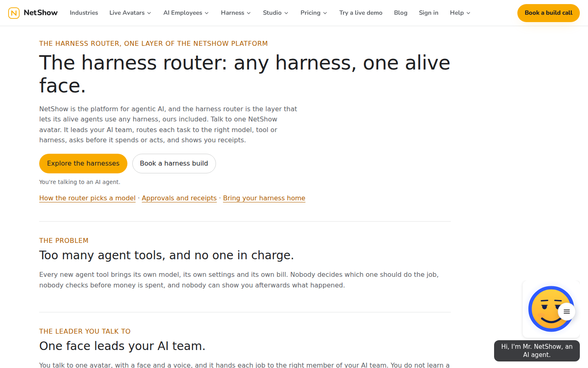Click the 'THE PROBLEM' section label
This screenshot has height=368, width=588.
[64, 240]
